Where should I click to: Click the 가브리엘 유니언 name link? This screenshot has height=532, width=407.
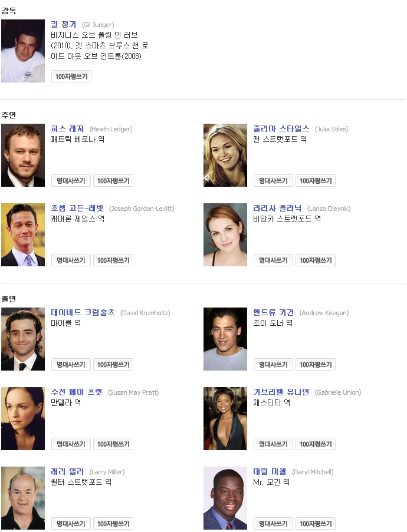tap(281, 392)
